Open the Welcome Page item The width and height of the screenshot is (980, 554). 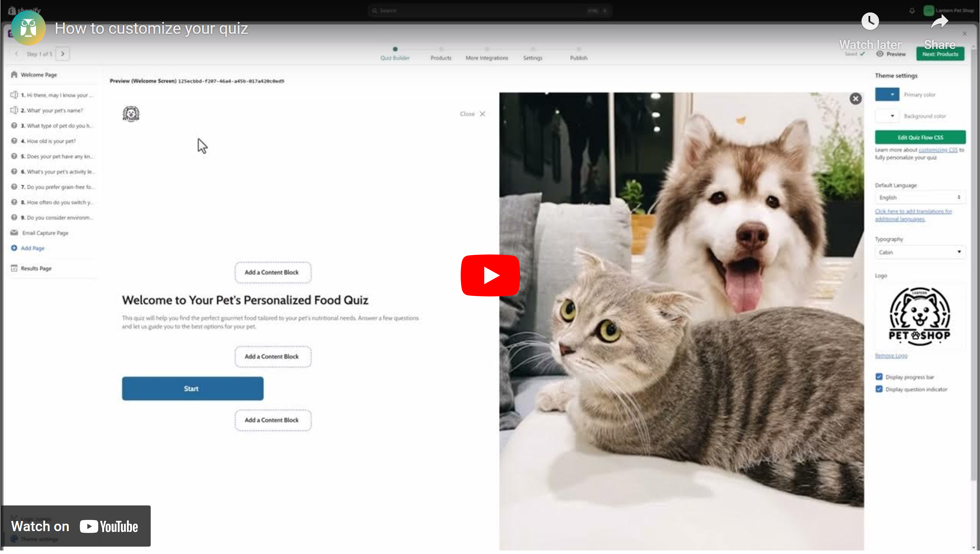[39, 75]
